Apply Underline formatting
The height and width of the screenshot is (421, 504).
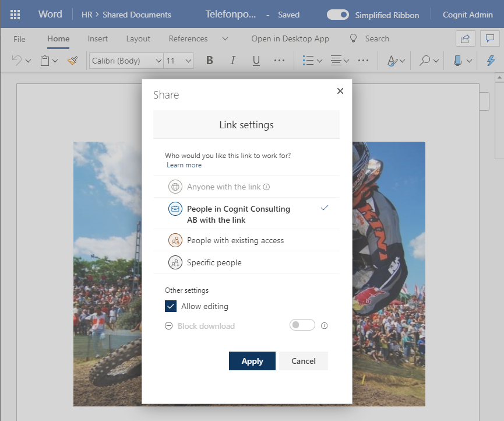point(256,61)
